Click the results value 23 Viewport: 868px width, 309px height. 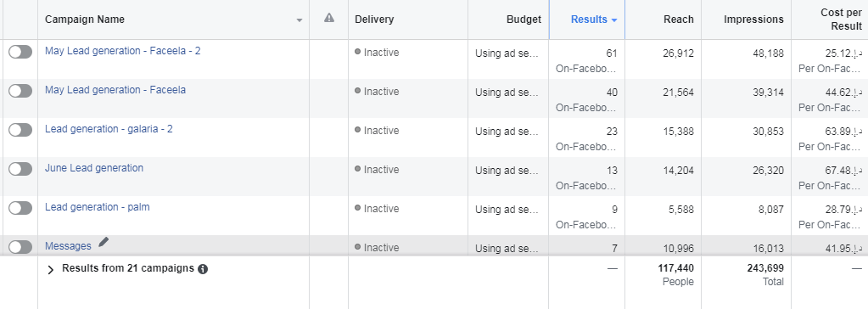coord(612,132)
